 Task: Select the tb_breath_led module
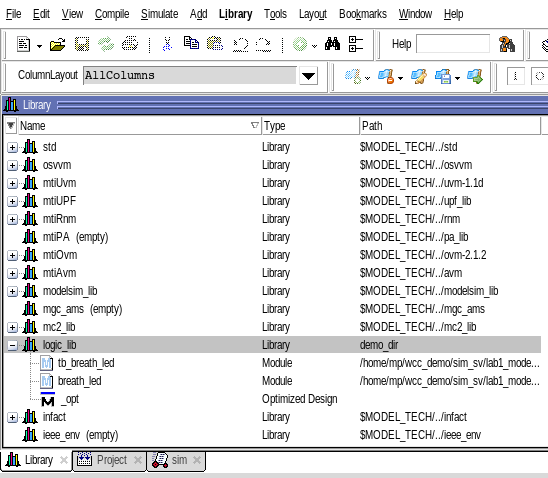[86, 363]
